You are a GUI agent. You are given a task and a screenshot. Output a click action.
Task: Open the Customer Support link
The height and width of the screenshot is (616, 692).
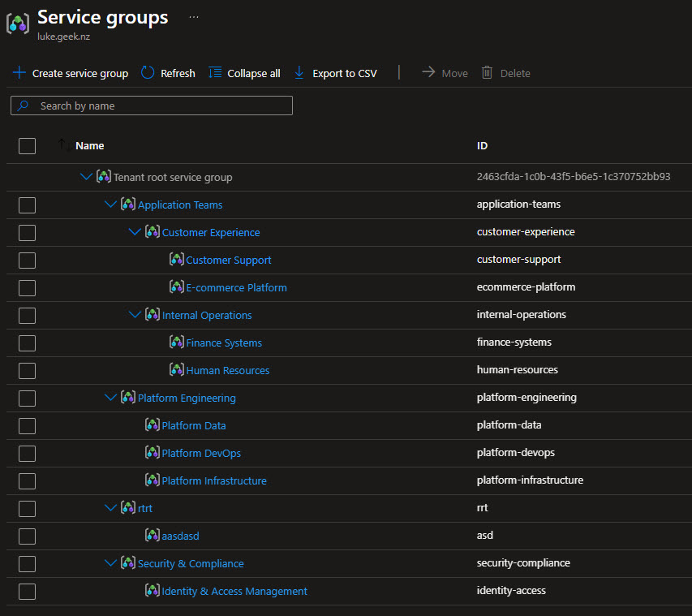coord(229,260)
